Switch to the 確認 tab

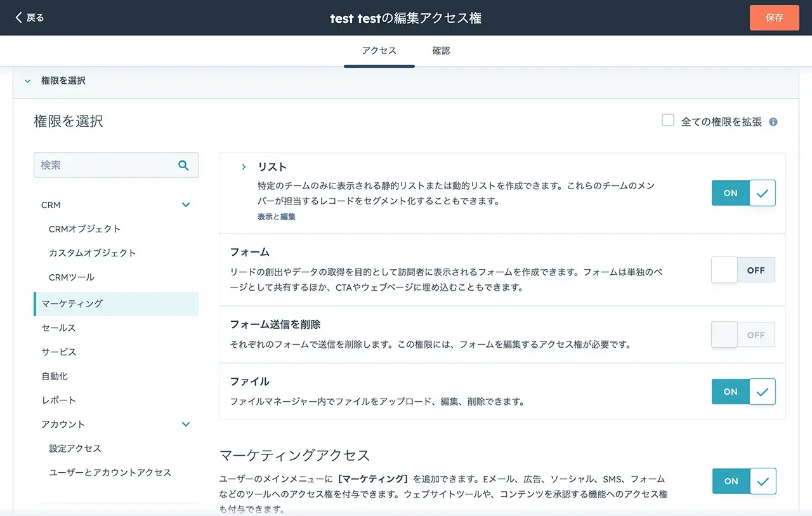click(x=441, y=51)
